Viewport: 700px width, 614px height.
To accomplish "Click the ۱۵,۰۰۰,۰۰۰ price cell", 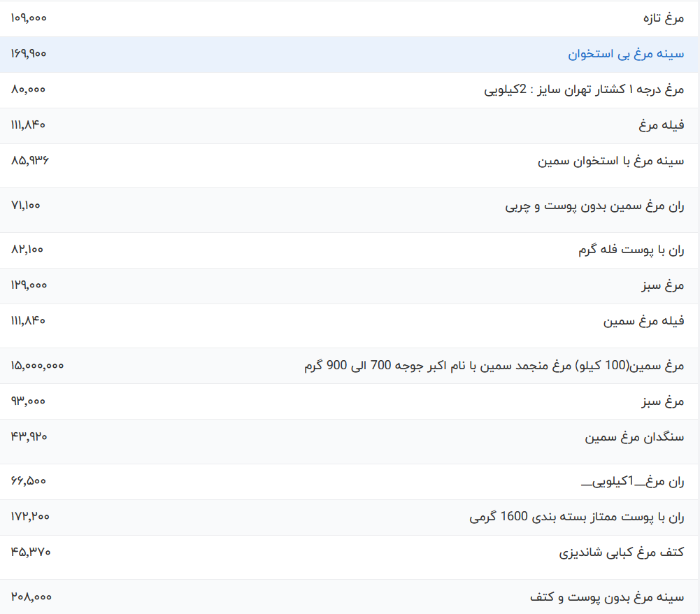I will tap(38, 366).
